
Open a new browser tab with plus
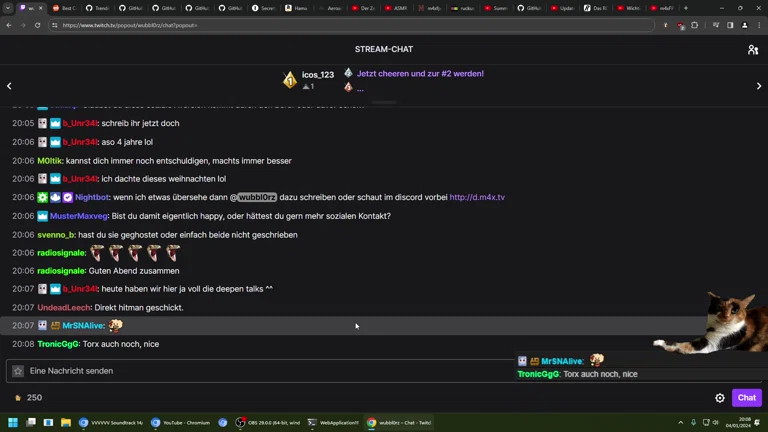[x=686, y=8]
